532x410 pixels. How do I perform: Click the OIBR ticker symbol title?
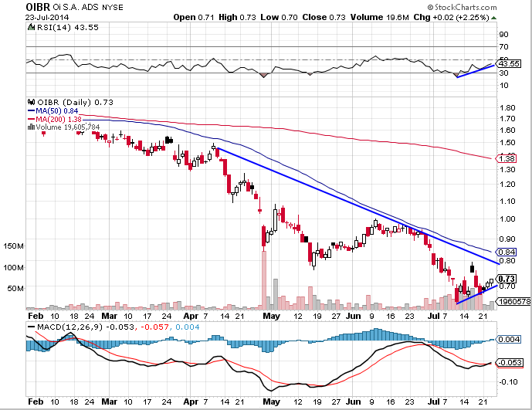[38, 7]
